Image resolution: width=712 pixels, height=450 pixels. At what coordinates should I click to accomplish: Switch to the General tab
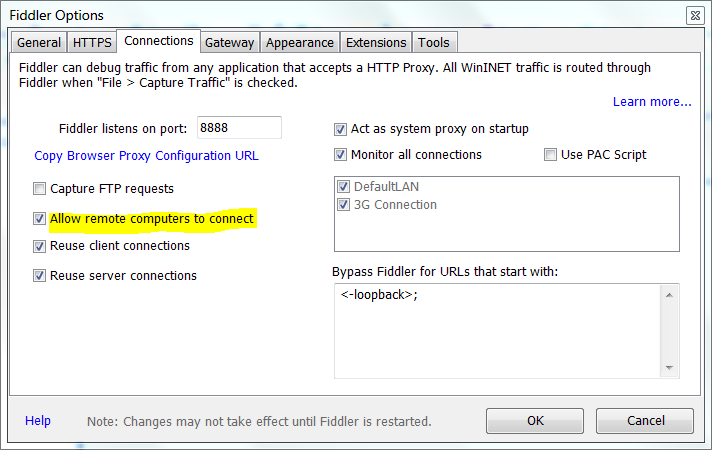pyautogui.click(x=39, y=42)
